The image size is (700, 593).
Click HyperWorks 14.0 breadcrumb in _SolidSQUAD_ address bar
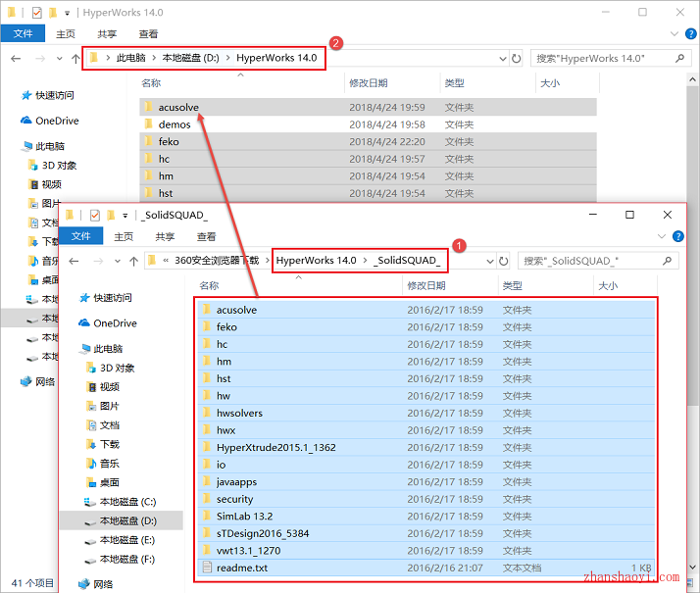316,260
